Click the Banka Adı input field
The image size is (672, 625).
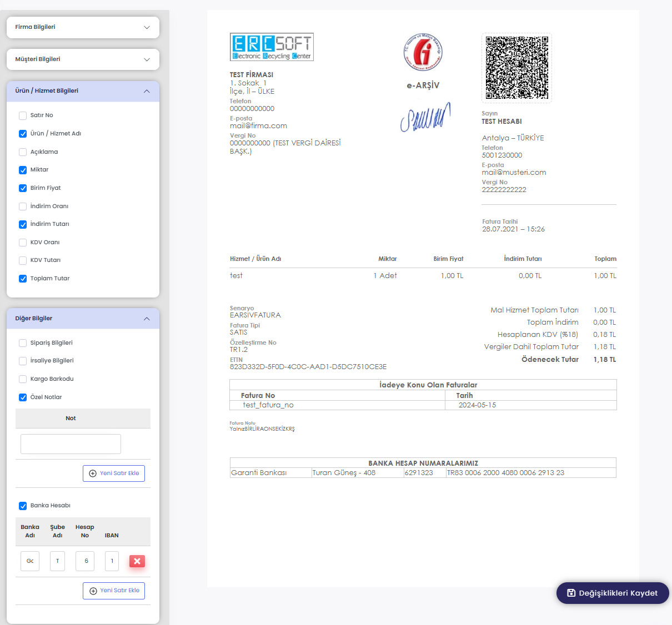[x=30, y=561]
